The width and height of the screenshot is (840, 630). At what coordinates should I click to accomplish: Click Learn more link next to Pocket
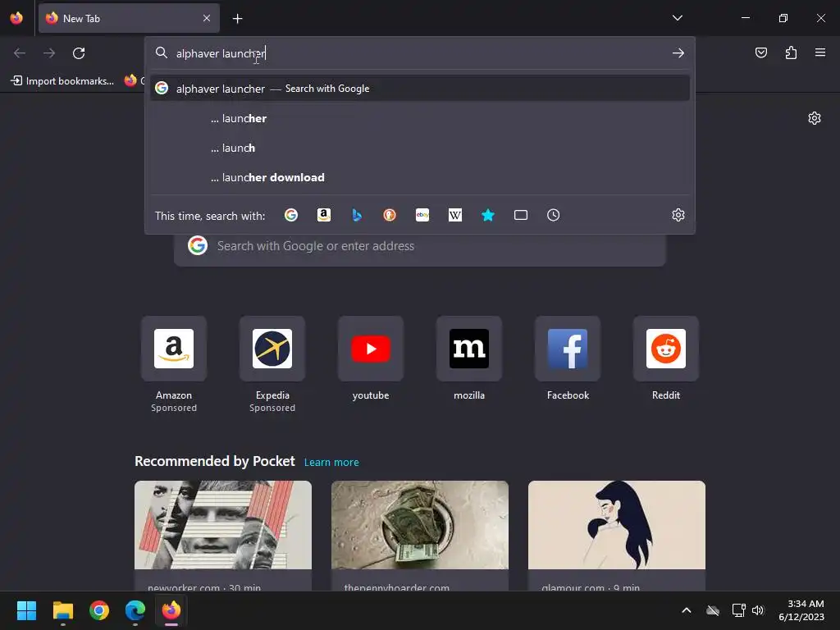tap(331, 463)
